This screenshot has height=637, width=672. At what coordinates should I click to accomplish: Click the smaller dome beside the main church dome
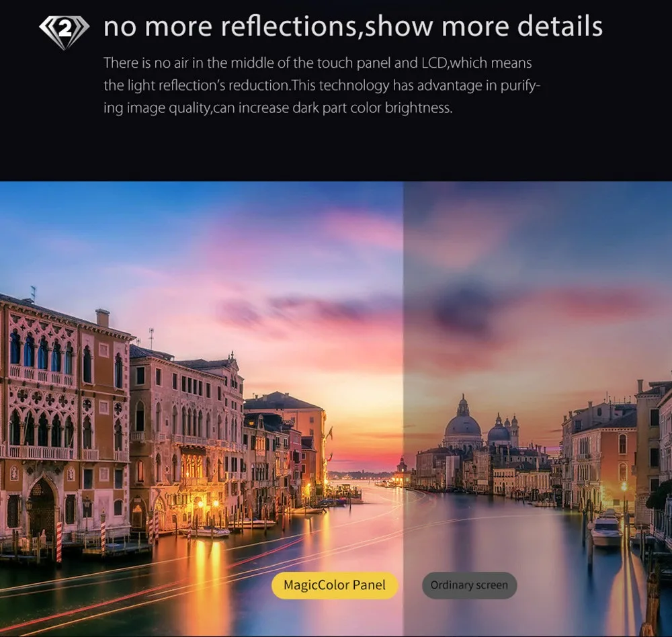coord(499,432)
